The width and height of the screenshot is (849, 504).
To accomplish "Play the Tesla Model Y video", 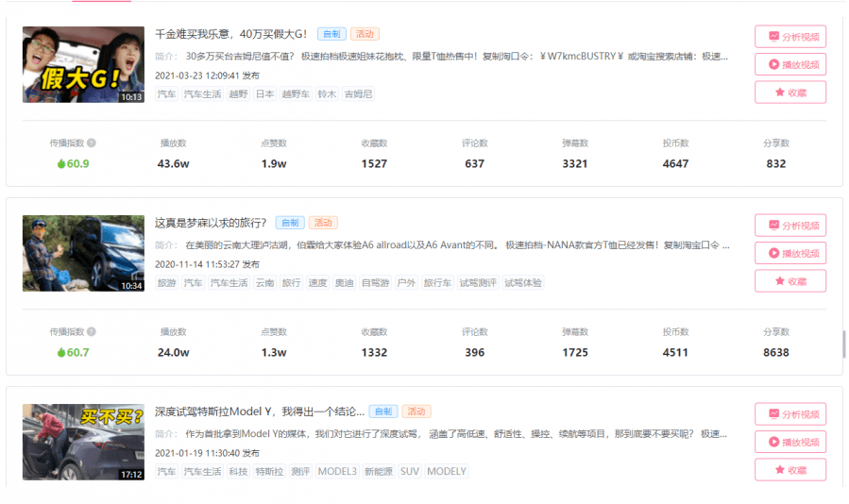I will 790,443.
